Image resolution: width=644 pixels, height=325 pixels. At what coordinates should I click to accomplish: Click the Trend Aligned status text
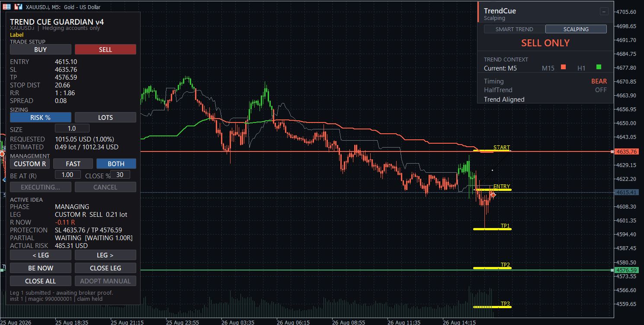pyautogui.click(x=504, y=100)
